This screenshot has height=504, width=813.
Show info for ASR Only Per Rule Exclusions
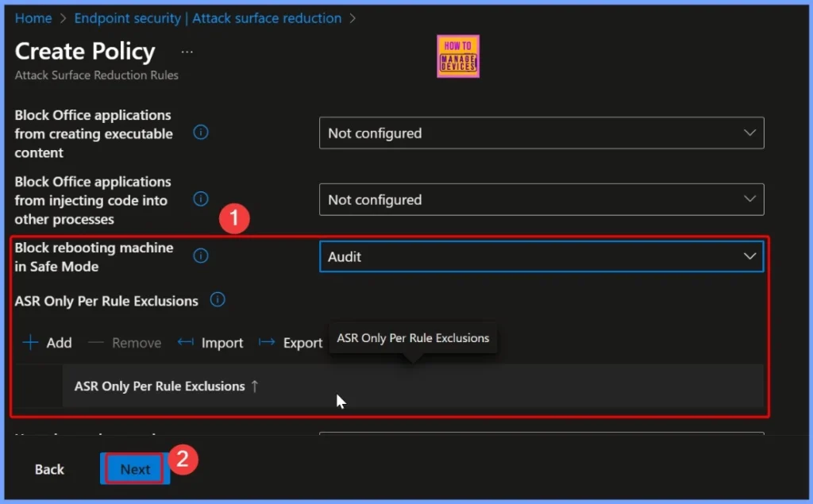point(217,300)
